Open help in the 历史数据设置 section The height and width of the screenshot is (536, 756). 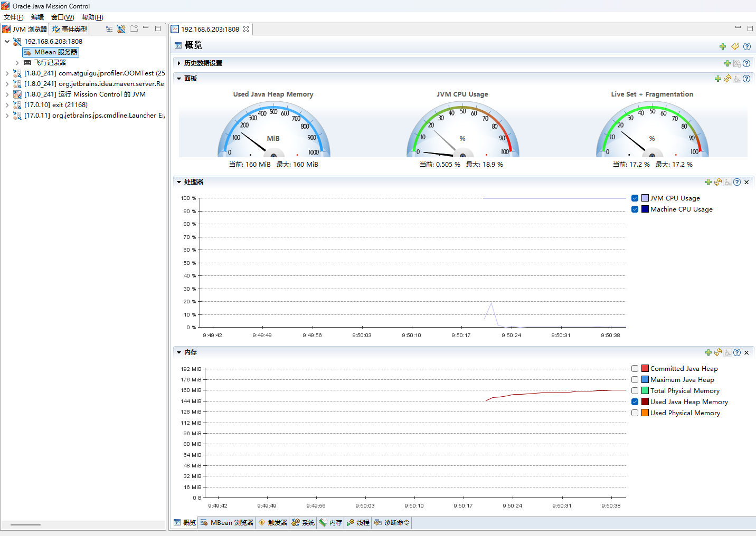746,63
